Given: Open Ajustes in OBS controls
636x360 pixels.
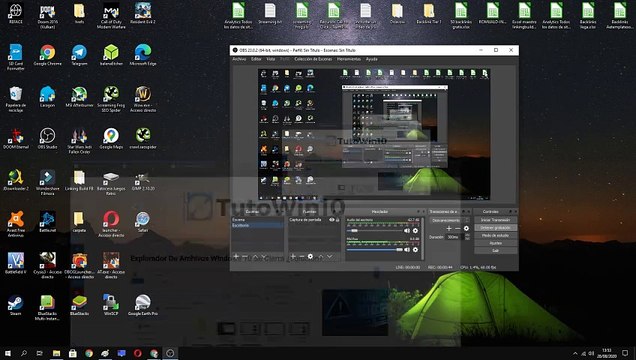Looking at the screenshot, I should [495, 243].
